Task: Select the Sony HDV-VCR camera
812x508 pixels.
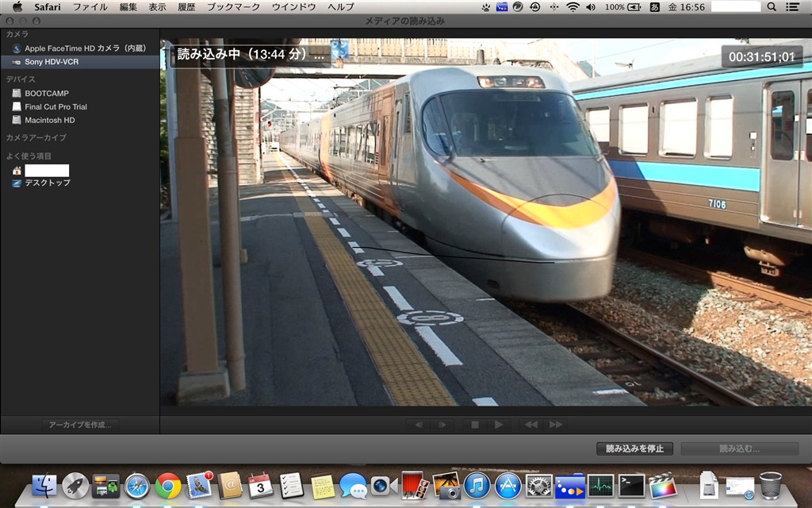Action: [80, 62]
